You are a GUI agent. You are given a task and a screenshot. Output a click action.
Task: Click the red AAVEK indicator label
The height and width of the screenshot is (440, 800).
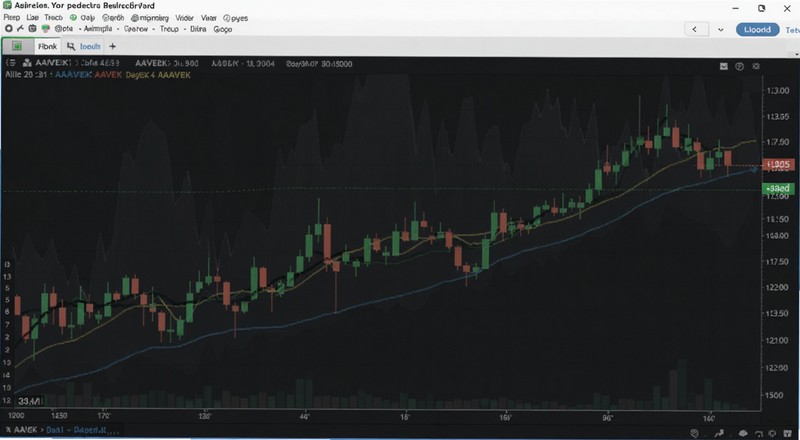click(x=108, y=75)
